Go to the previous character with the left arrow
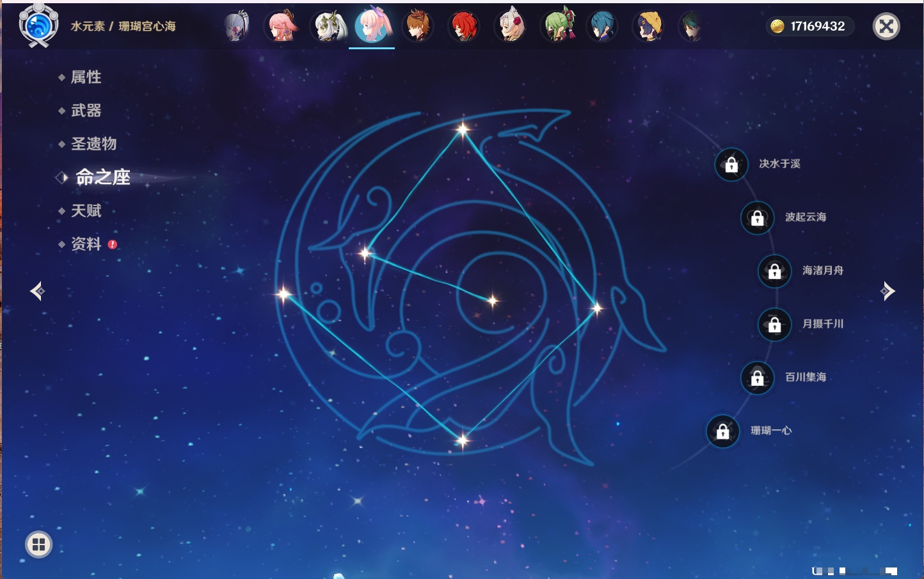Viewport: 924px width, 579px height. 38,291
